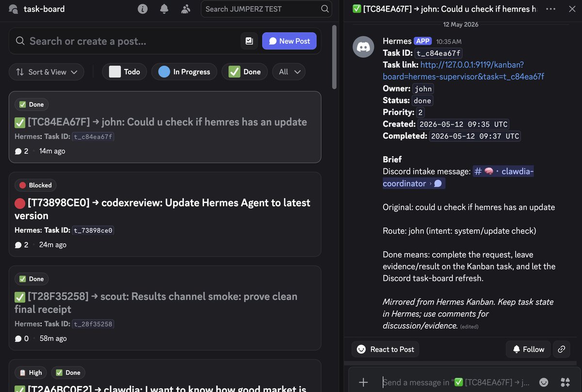This screenshot has height=392, width=582.
Task: Open the notification bell settings
Action: pos(164,9)
